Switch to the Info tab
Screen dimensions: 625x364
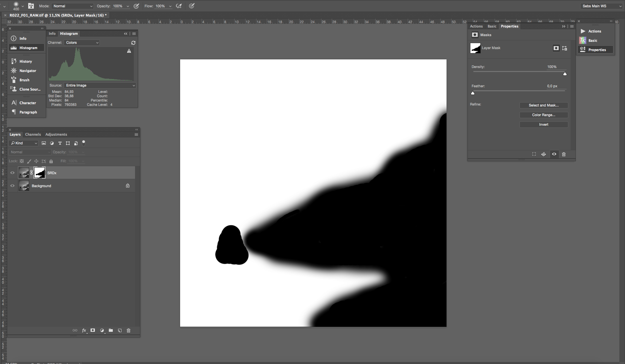(52, 34)
